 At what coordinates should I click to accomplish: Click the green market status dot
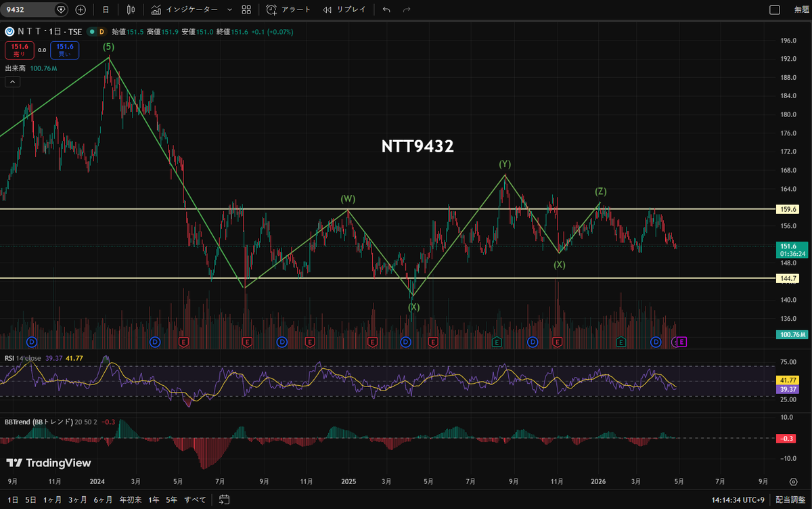92,31
